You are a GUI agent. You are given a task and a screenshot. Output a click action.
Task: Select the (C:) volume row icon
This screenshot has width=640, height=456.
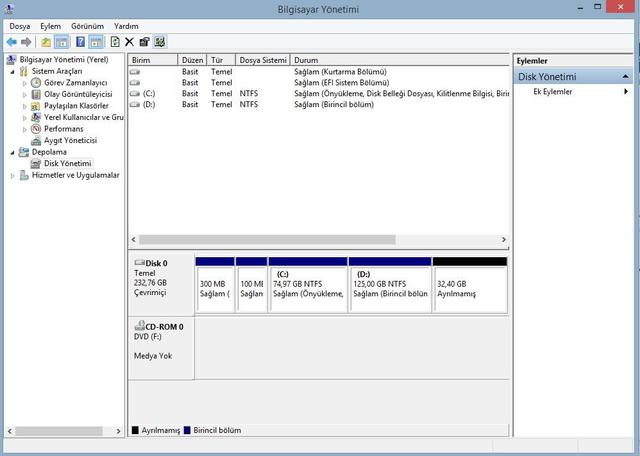coord(135,93)
